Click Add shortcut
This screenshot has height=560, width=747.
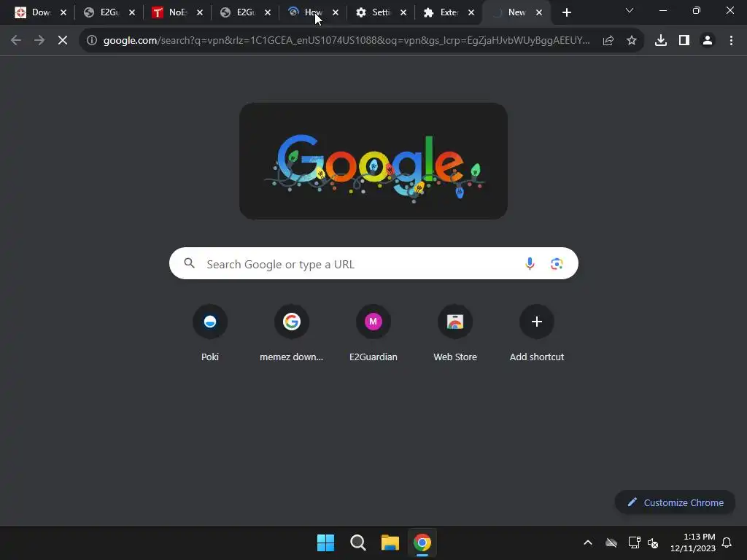[537, 333]
